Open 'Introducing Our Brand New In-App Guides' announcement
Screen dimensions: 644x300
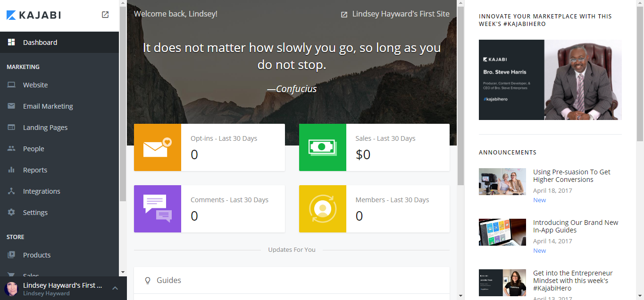(576, 226)
